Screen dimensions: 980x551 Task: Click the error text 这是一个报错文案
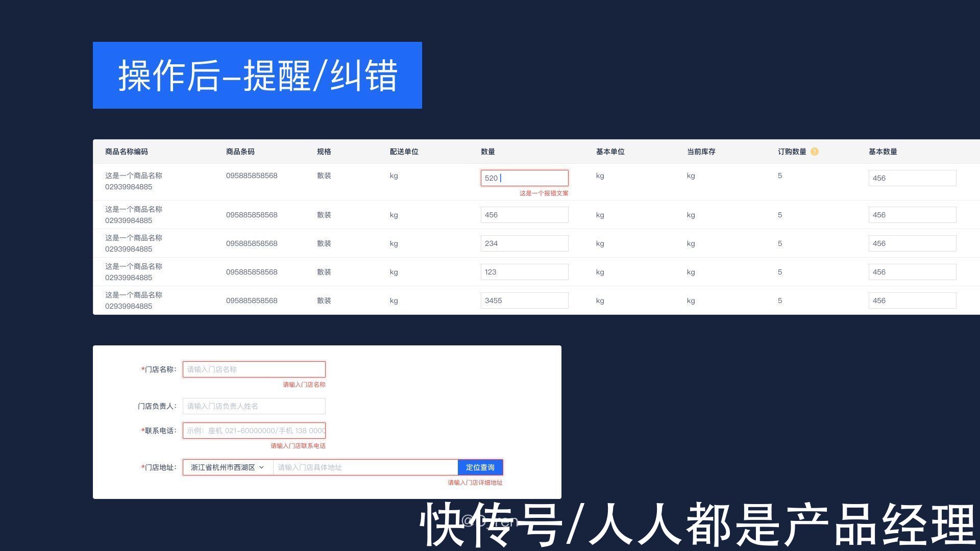pyautogui.click(x=544, y=193)
